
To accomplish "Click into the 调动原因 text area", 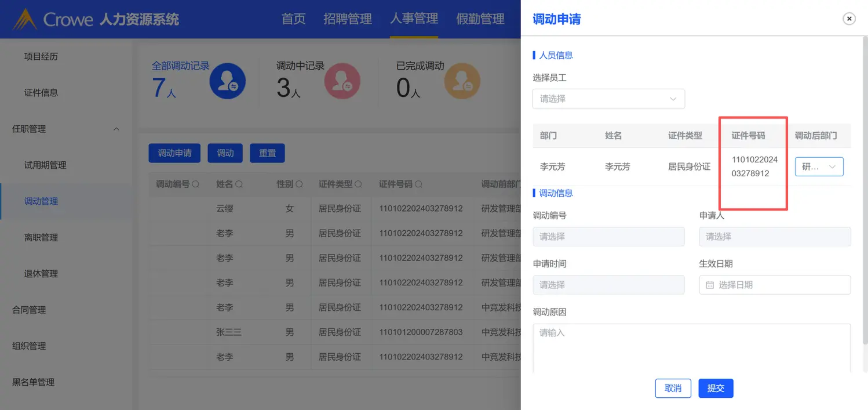I will [x=691, y=347].
